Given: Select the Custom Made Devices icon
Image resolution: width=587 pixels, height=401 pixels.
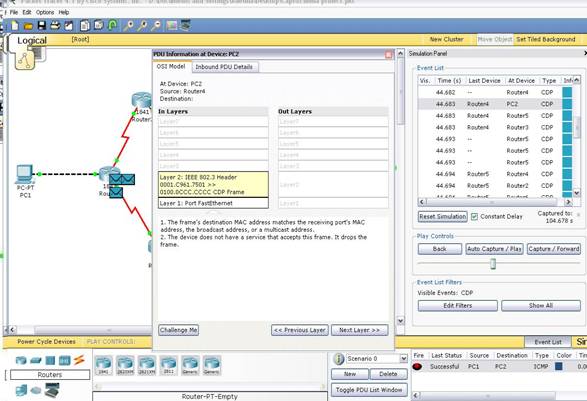Looking at the screenshot, I should 52,390.
